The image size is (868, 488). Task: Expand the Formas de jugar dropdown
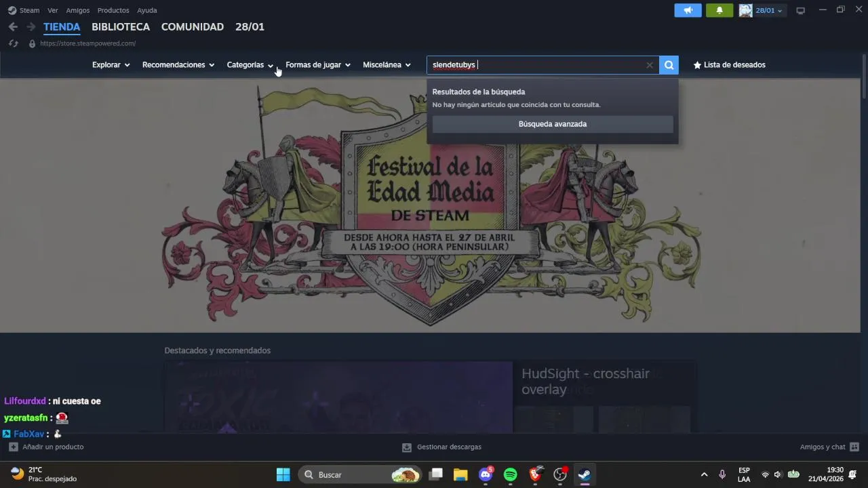click(x=318, y=65)
